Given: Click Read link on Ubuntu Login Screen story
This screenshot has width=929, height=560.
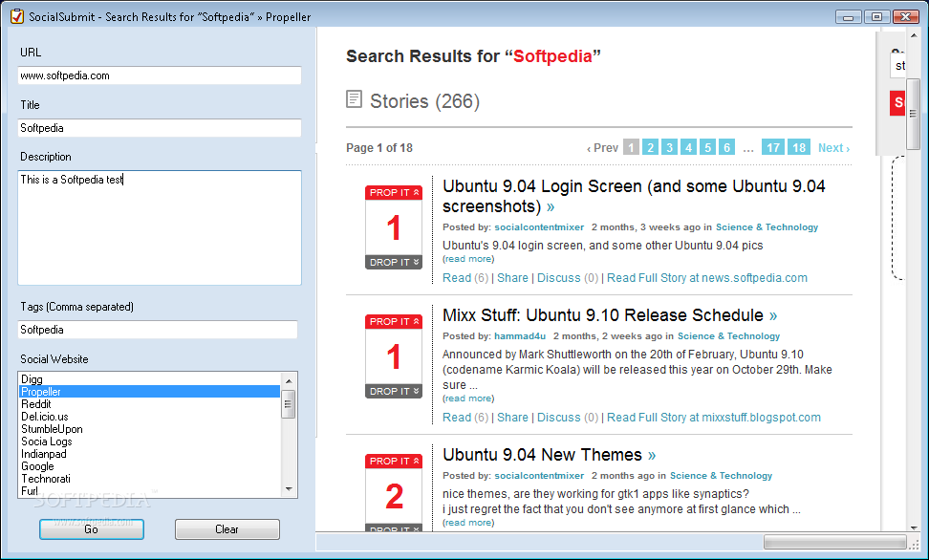Looking at the screenshot, I should [457, 278].
